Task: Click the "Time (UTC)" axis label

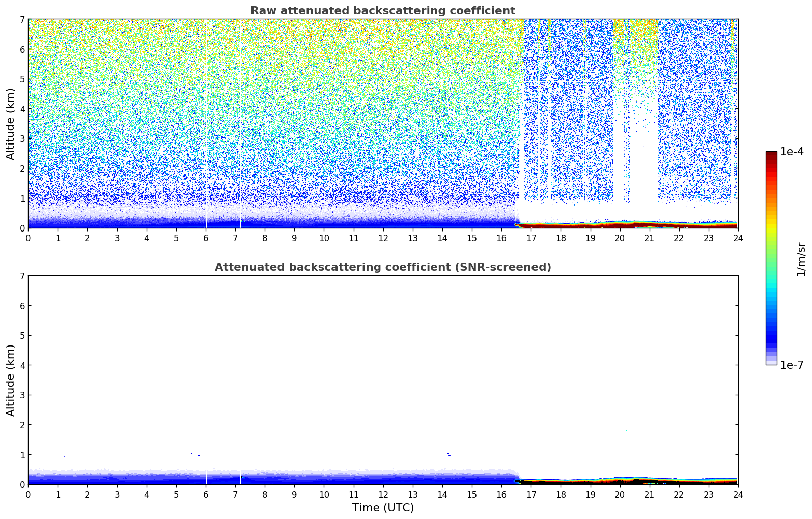Action: [x=383, y=508]
